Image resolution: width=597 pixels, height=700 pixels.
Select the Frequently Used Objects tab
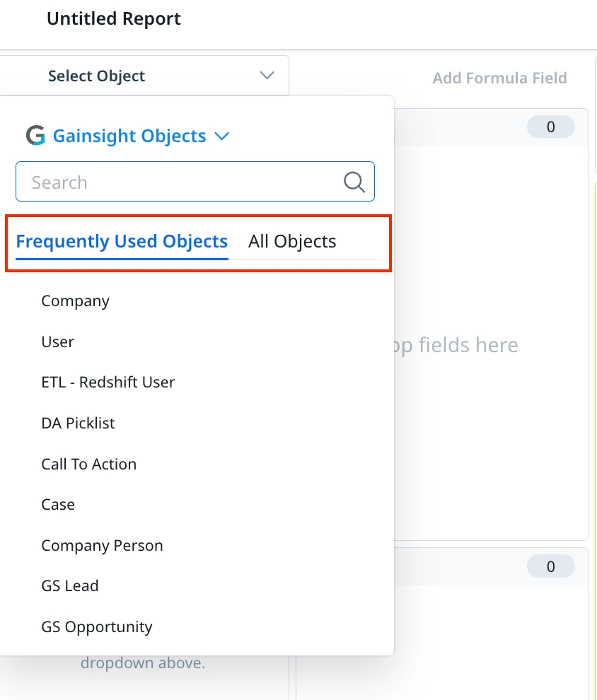tap(122, 242)
